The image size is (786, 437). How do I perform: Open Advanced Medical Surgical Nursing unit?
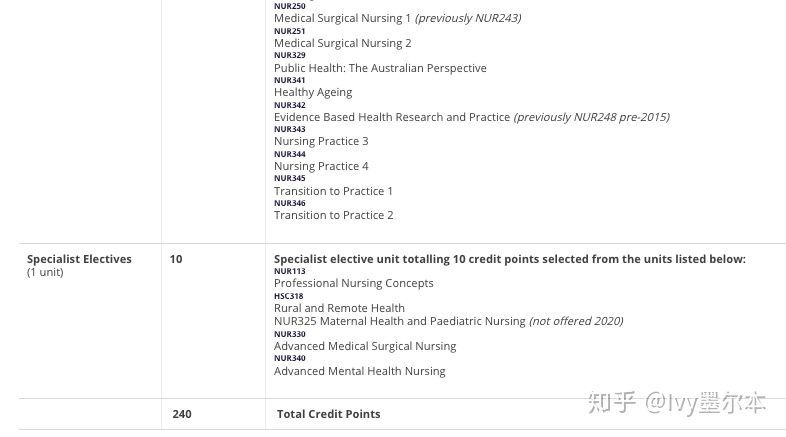click(x=365, y=346)
